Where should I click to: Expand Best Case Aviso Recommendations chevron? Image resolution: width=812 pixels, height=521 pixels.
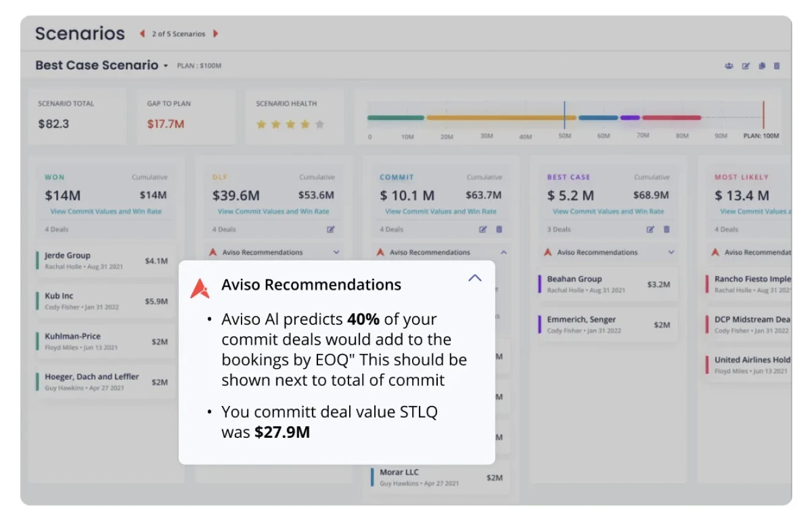pos(671,252)
